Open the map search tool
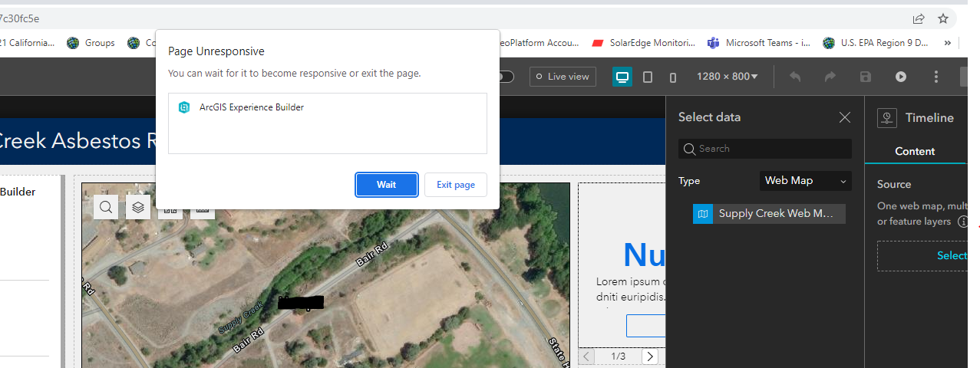The width and height of the screenshot is (980, 368). pos(106,206)
